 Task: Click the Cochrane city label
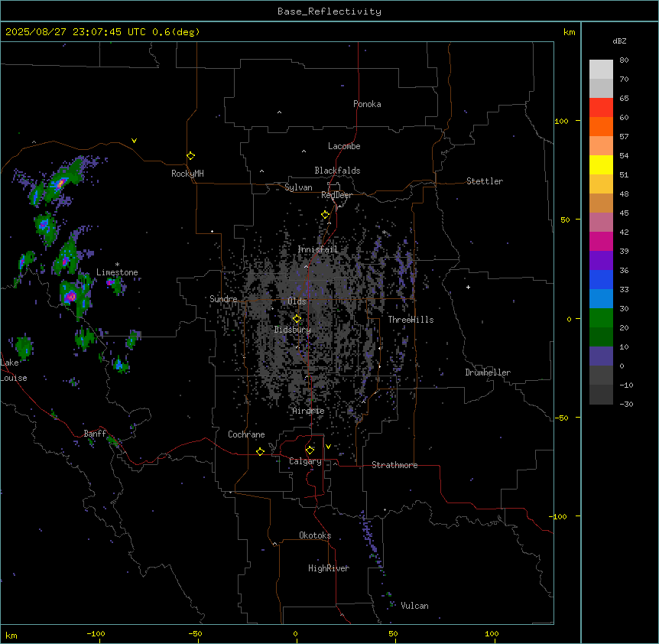(246, 434)
